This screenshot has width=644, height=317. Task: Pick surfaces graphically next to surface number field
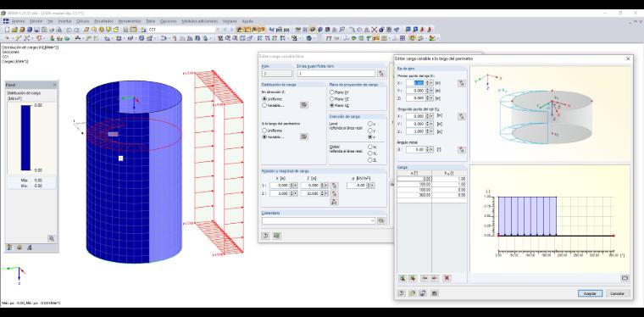click(381, 74)
